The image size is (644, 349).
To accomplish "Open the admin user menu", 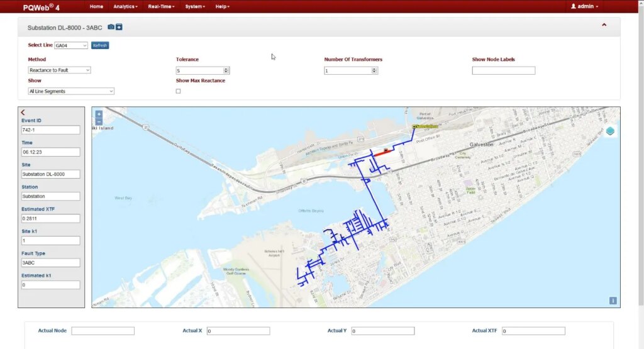I will 584,6.
